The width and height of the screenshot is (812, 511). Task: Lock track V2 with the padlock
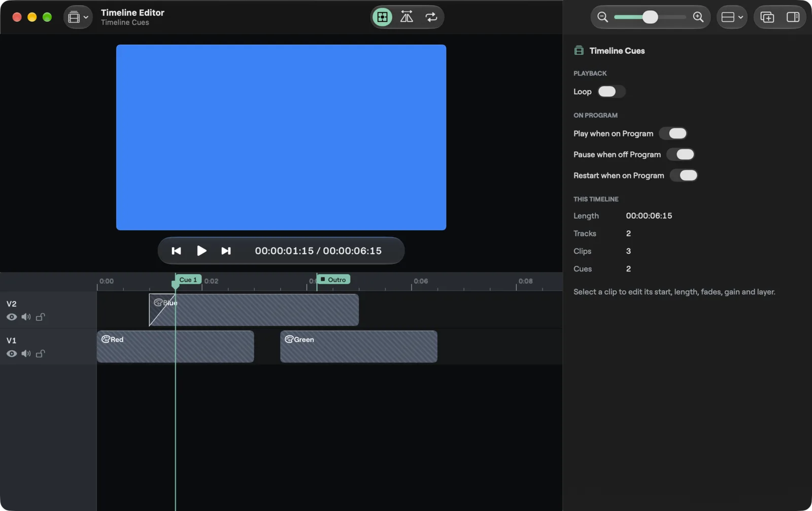pos(41,317)
